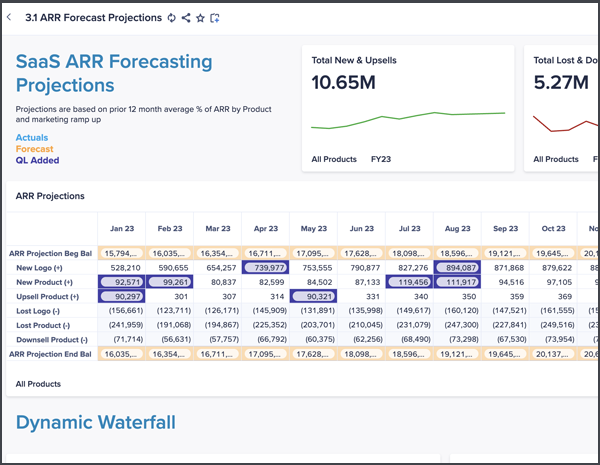The image size is (600, 465).
Task: Select the New Logo (+) row label
Action: click(39, 268)
